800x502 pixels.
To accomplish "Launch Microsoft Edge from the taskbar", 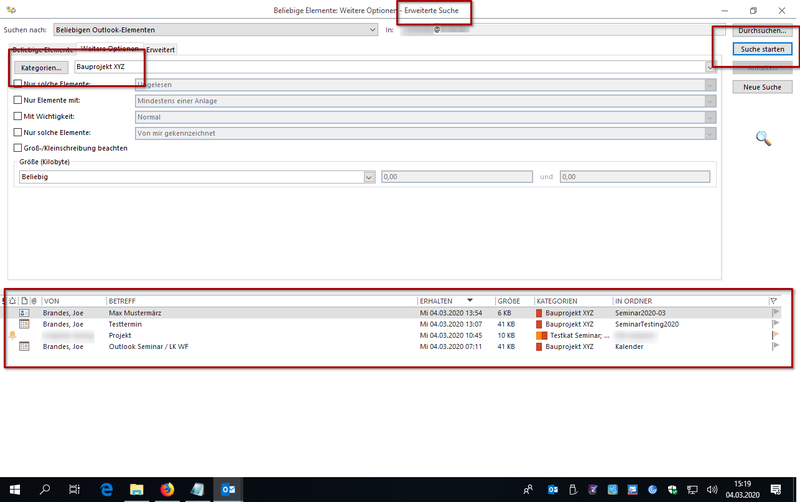I will click(x=106, y=489).
